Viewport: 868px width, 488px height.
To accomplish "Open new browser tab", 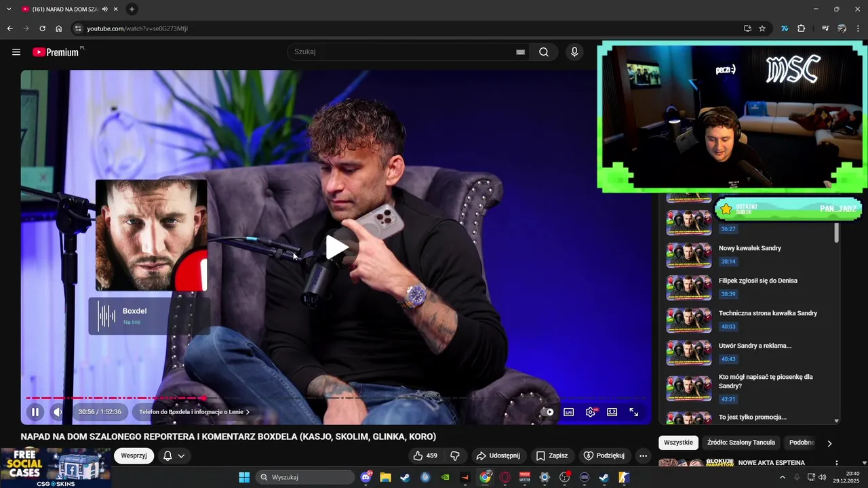I will [132, 9].
